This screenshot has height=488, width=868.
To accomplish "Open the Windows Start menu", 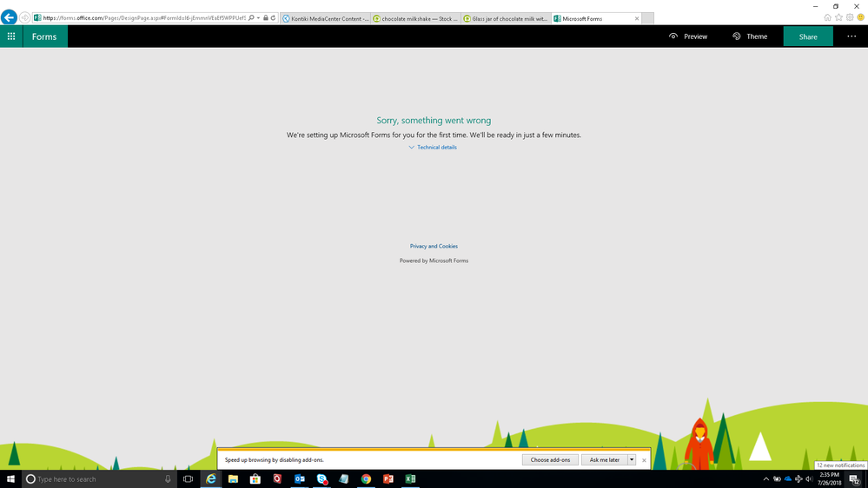I will [10, 479].
